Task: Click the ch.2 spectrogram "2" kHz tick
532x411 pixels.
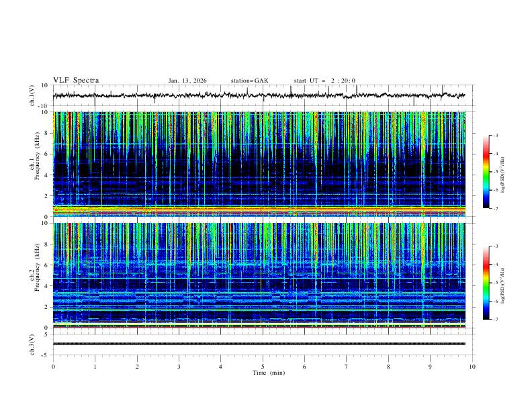Action: pos(48,307)
